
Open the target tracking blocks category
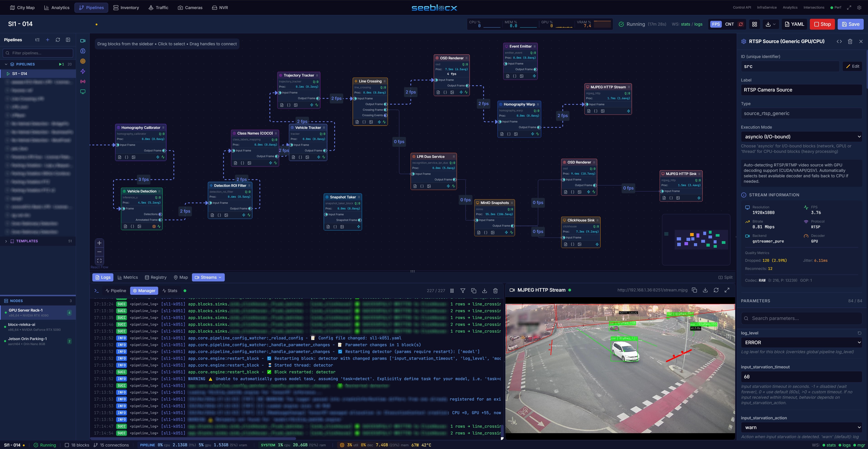point(83,61)
